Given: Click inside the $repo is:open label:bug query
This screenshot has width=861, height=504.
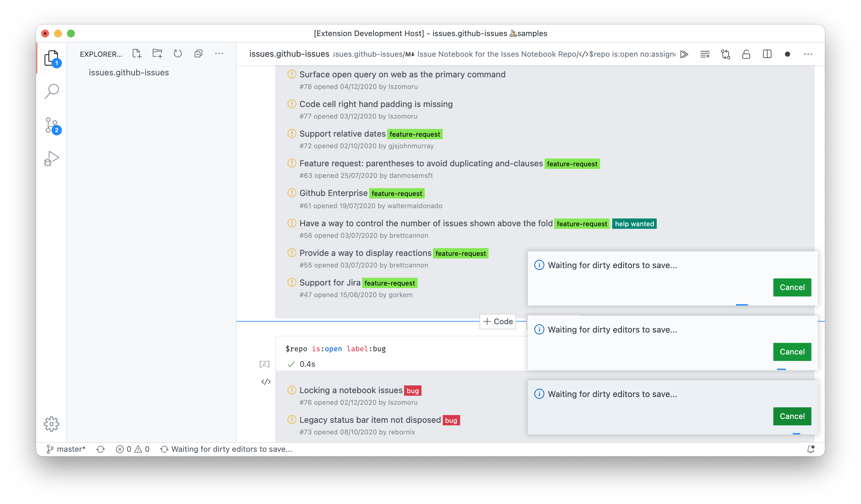Looking at the screenshot, I should pyautogui.click(x=335, y=349).
